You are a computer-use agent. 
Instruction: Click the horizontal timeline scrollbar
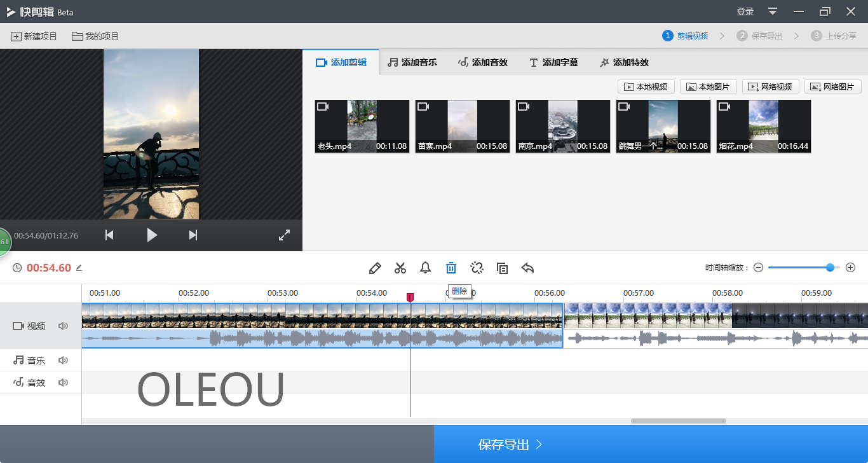click(679, 421)
